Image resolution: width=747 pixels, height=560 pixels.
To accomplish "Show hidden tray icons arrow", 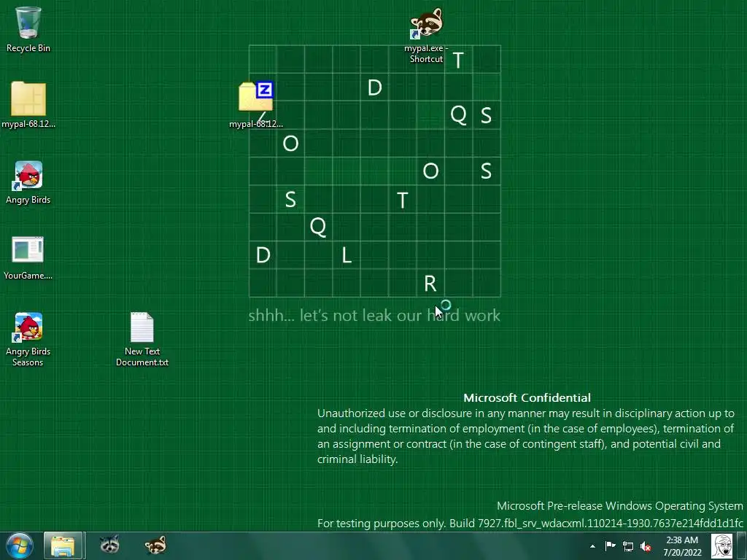I will (592, 546).
